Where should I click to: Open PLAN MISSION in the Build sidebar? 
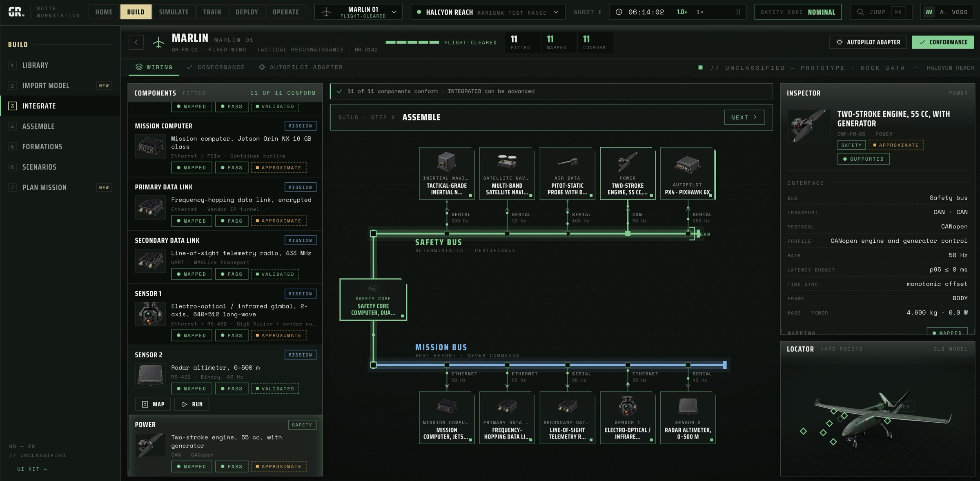point(60,188)
